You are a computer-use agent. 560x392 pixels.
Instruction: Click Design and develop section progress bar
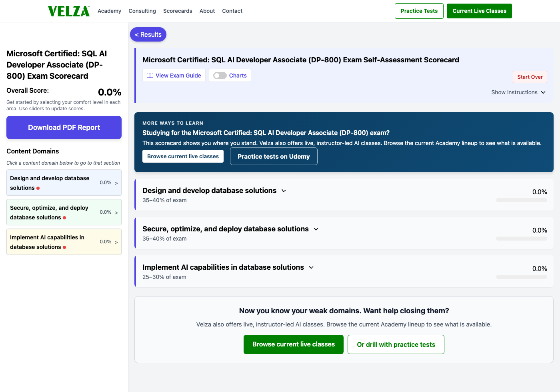(522, 200)
